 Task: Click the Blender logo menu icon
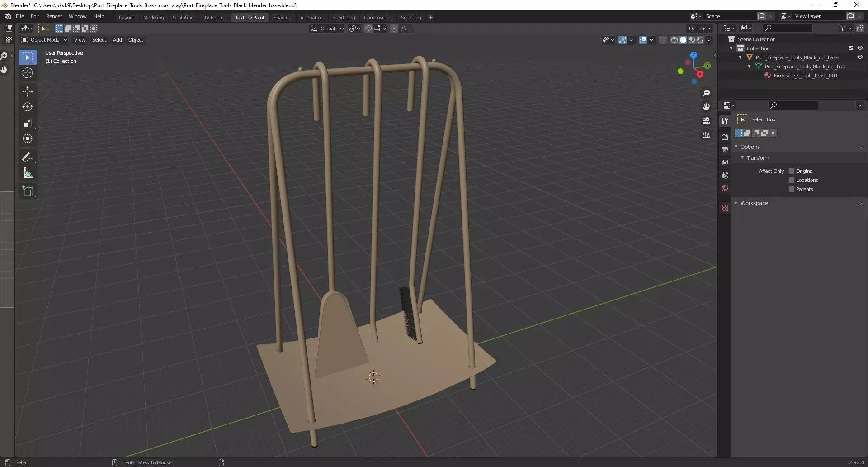click(x=8, y=16)
